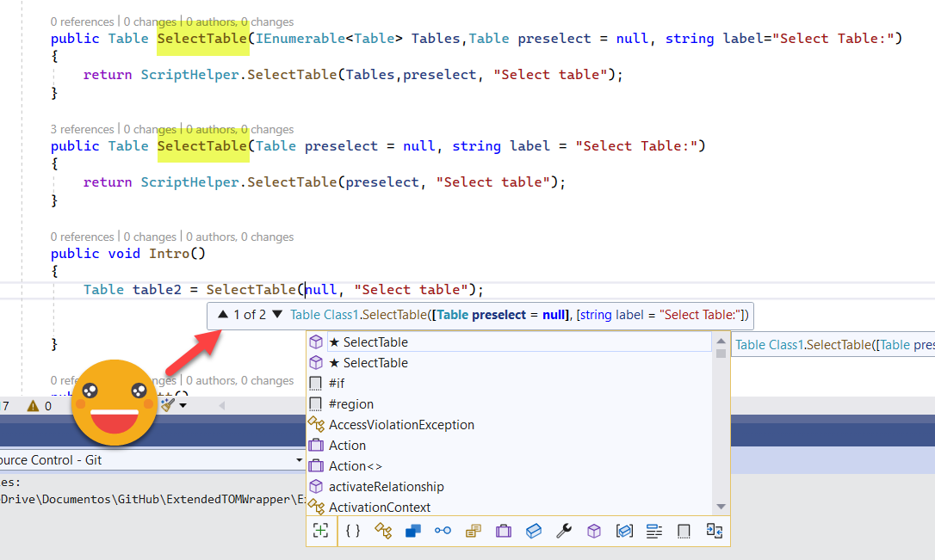
Task: Toggle the methods purple cube filter
Action: pos(594,531)
